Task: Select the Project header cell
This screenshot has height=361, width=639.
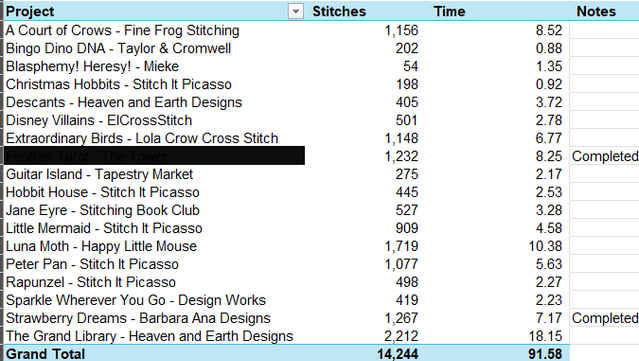Action: 154,11
